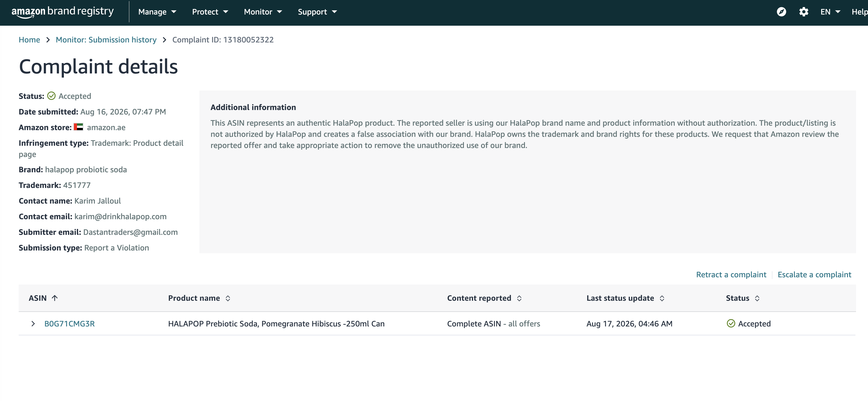Click Retract a complaint link
The image size is (868, 401).
click(x=731, y=275)
